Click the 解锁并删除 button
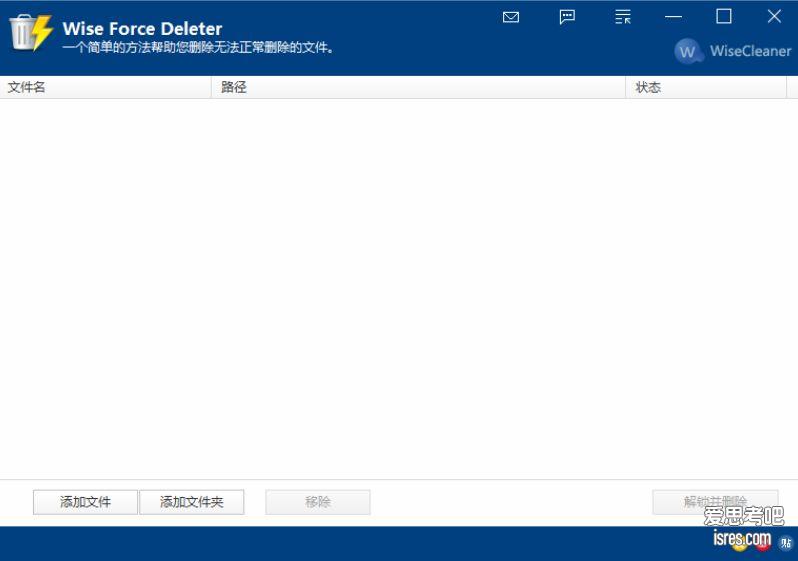Screen dimensions: 798x561 coord(715,502)
